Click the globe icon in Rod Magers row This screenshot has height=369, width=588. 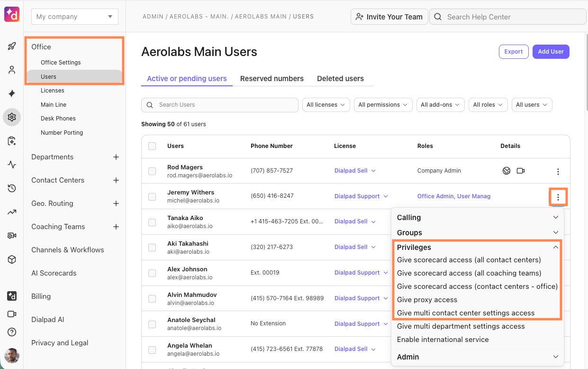507,171
